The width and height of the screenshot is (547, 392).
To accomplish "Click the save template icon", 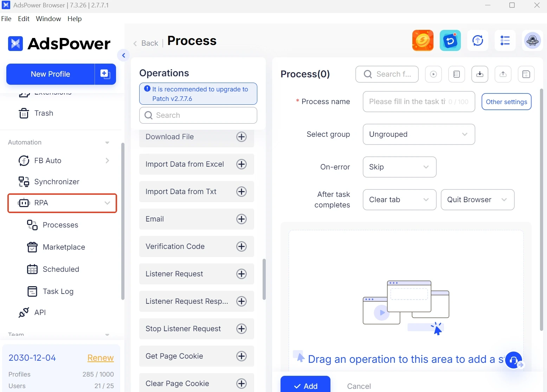I will 526,74.
